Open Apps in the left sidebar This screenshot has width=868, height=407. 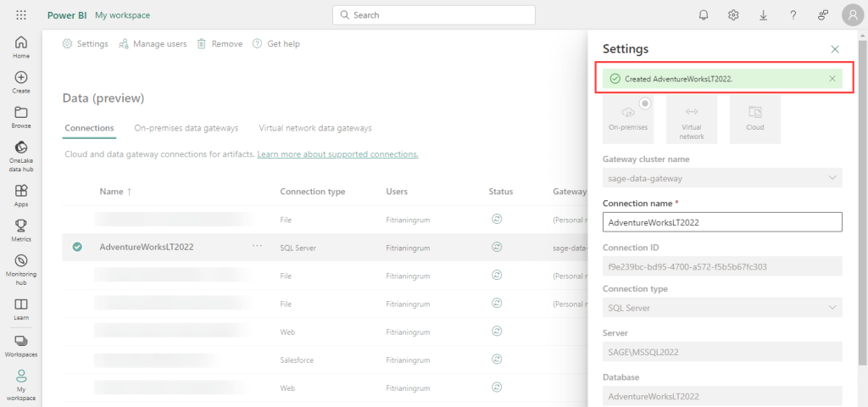[21, 196]
